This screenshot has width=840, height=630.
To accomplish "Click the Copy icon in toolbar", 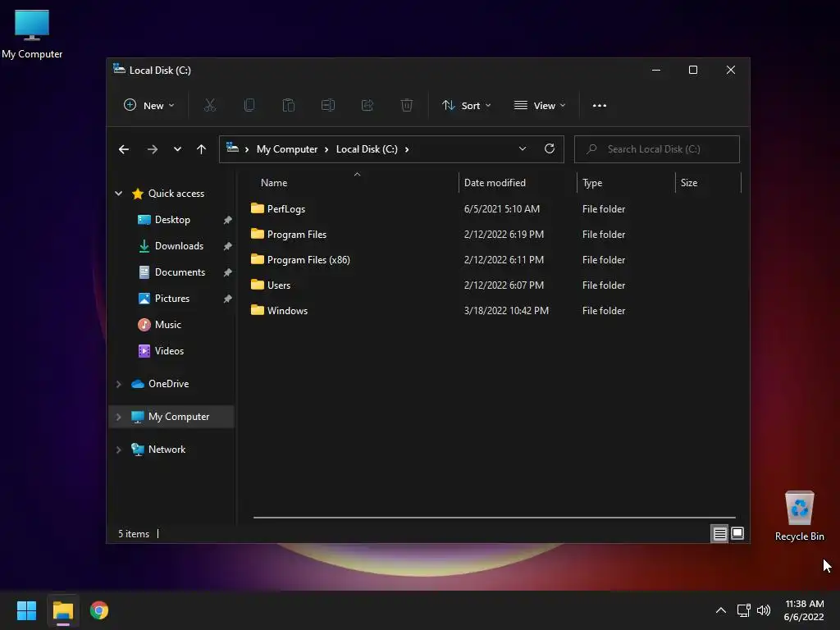I will click(249, 106).
